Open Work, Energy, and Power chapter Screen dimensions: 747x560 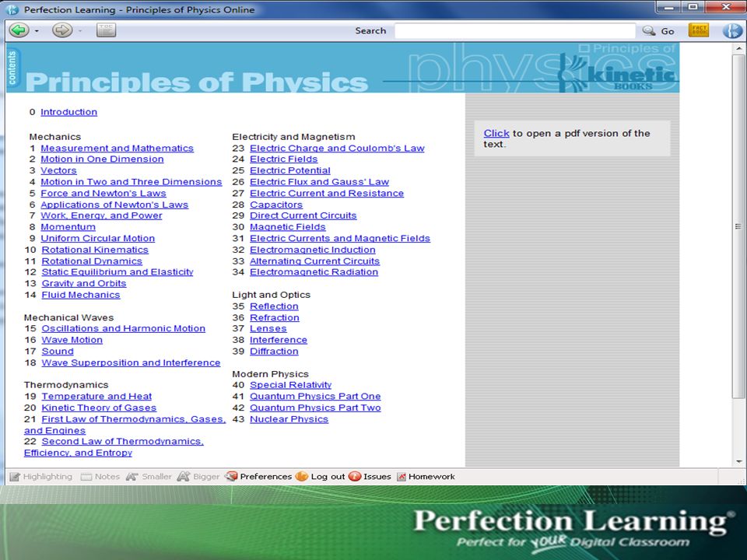pyautogui.click(x=101, y=215)
